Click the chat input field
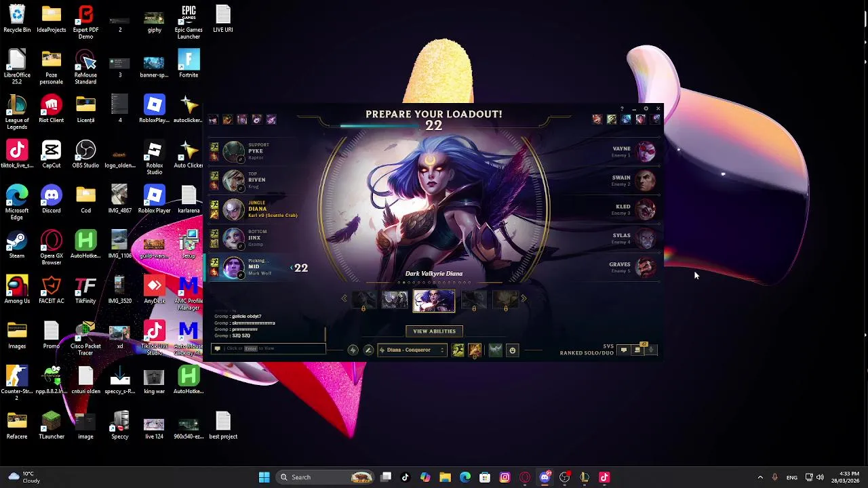 269,348
